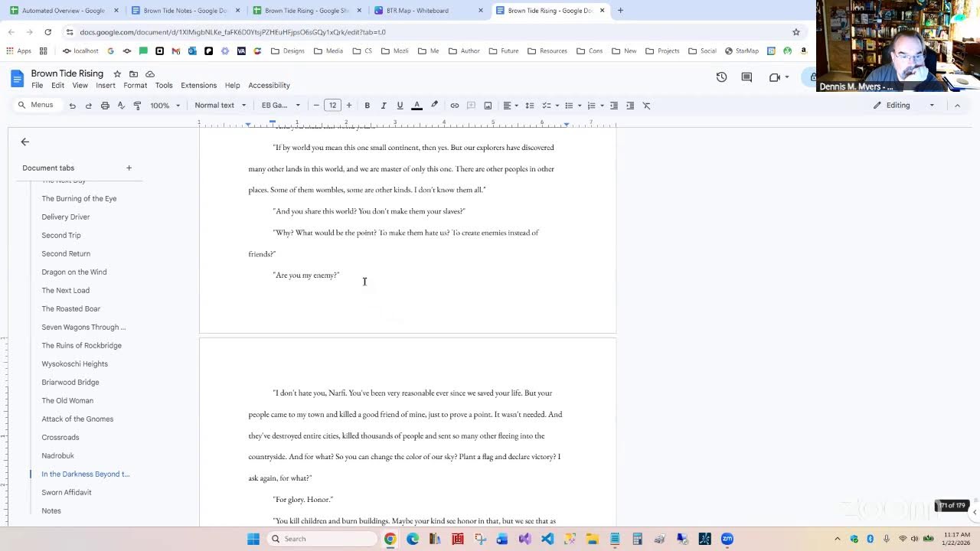980x551 pixels.
Task: Click the cloud document status icon
Action: tap(150, 73)
